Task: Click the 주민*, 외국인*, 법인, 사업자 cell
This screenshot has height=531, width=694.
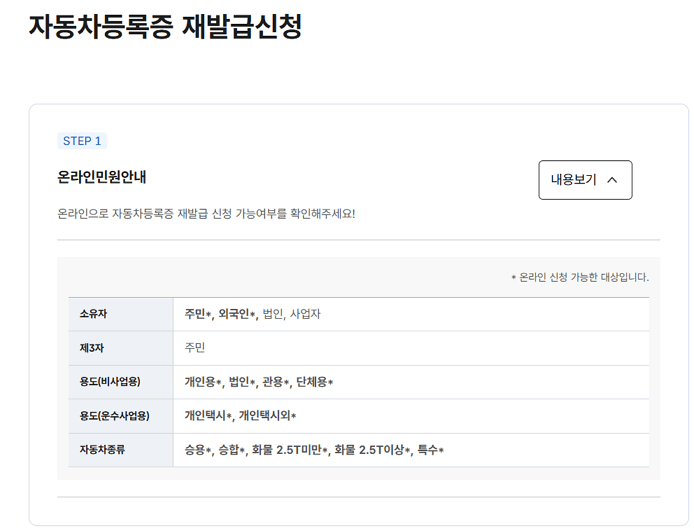Action: 411,314
